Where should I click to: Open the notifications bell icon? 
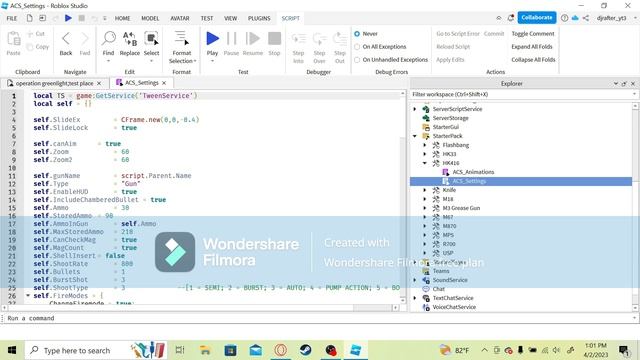[x=511, y=18]
